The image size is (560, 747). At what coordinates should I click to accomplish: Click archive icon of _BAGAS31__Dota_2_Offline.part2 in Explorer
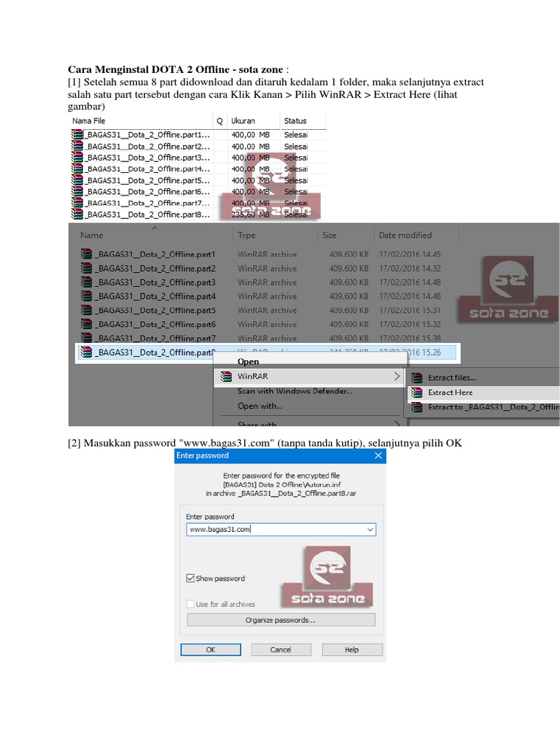pyautogui.click(x=86, y=268)
